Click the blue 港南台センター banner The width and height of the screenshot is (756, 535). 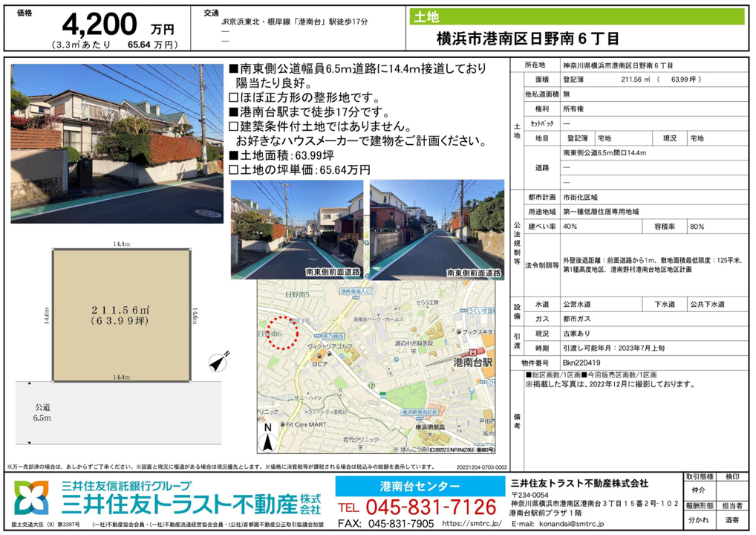420,486
